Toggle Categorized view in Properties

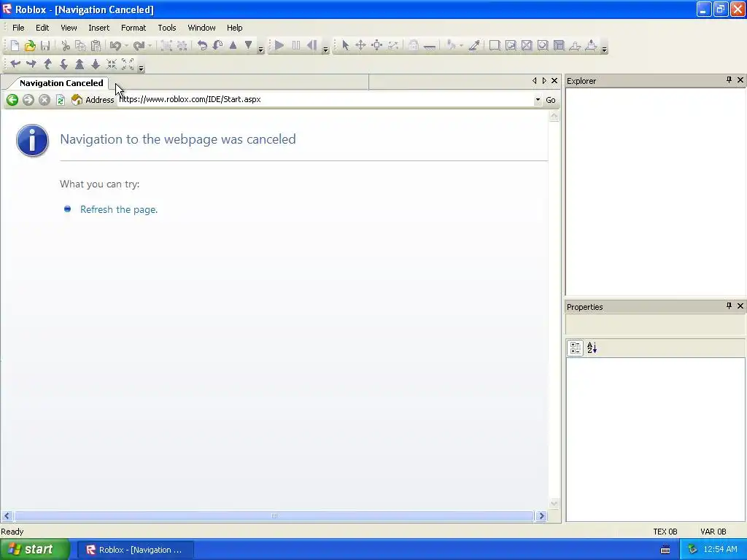tap(575, 348)
